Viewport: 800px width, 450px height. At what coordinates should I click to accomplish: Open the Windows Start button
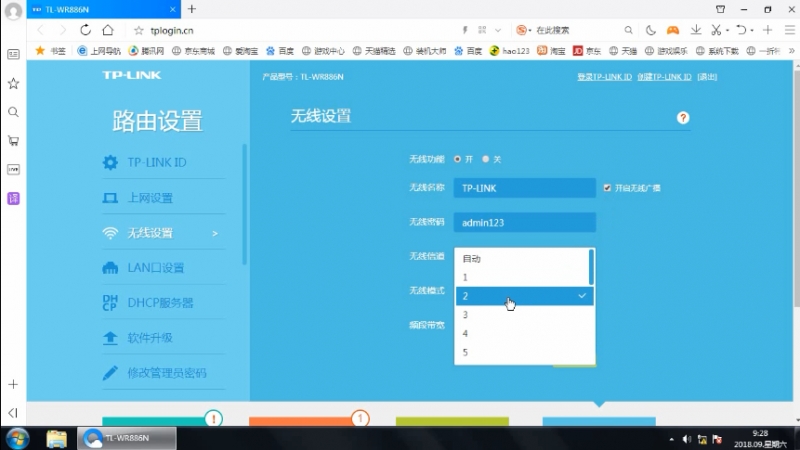pyautogui.click(x=17, y=438)
